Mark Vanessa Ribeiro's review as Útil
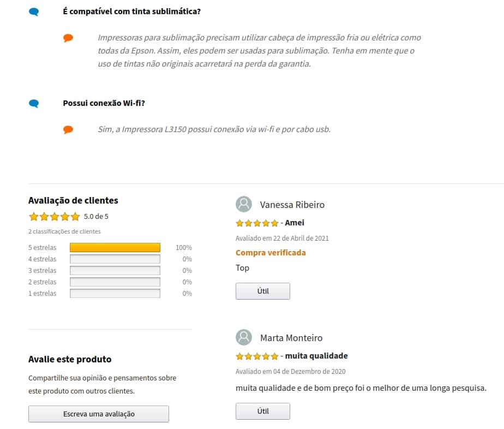 click(x=262, y=291)
